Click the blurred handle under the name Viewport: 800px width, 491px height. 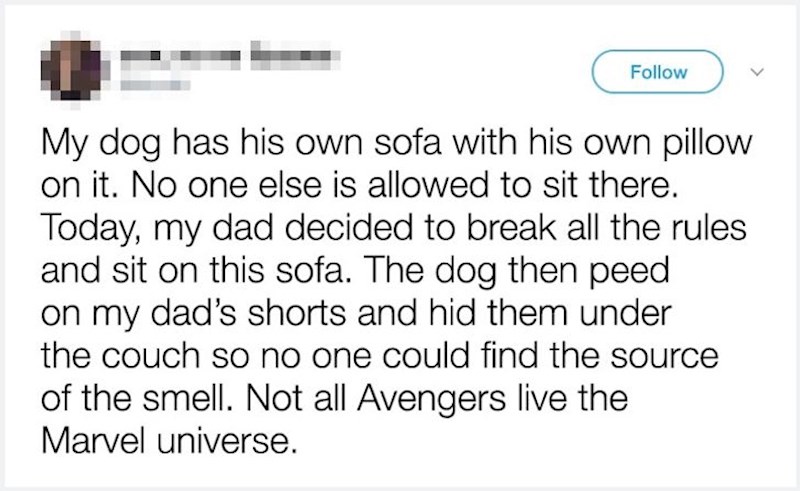[x=148, y=86]
